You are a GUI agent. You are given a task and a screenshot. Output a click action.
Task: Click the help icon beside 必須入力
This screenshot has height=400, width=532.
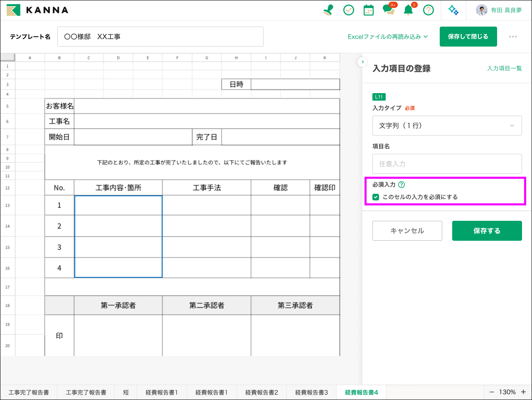click(x=401, y=185)
